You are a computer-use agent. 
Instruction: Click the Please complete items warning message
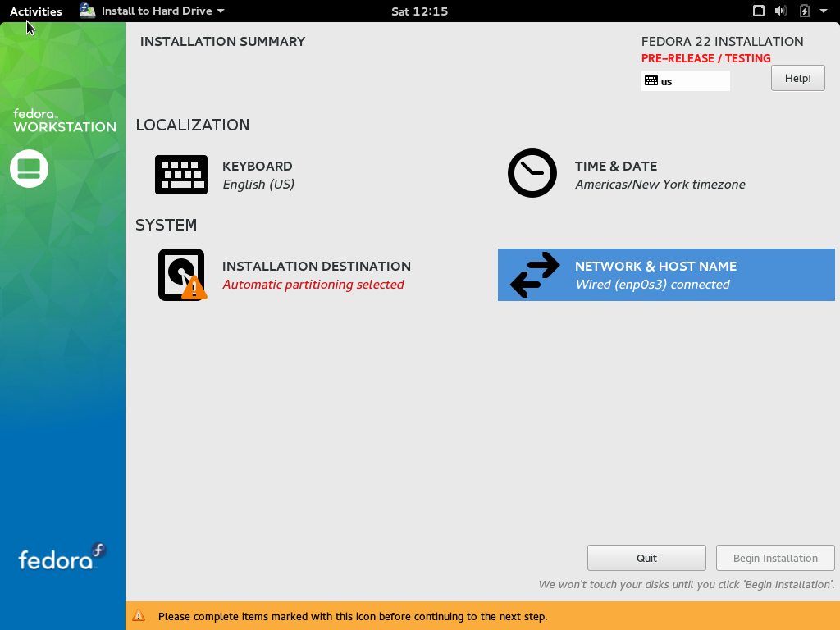tap(353, 617)
